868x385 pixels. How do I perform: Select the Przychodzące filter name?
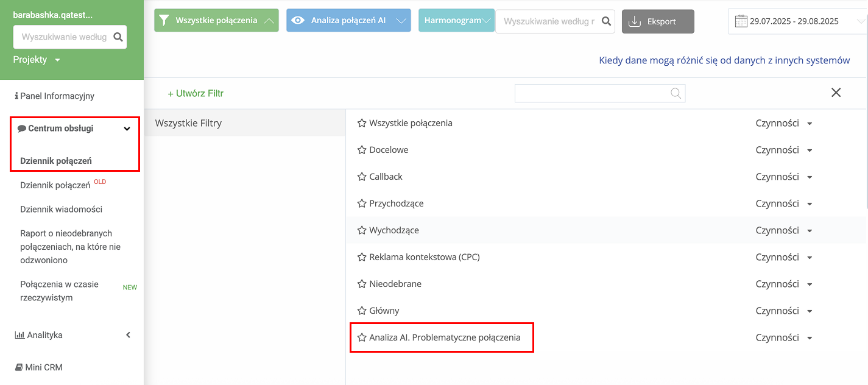(397, 203)
